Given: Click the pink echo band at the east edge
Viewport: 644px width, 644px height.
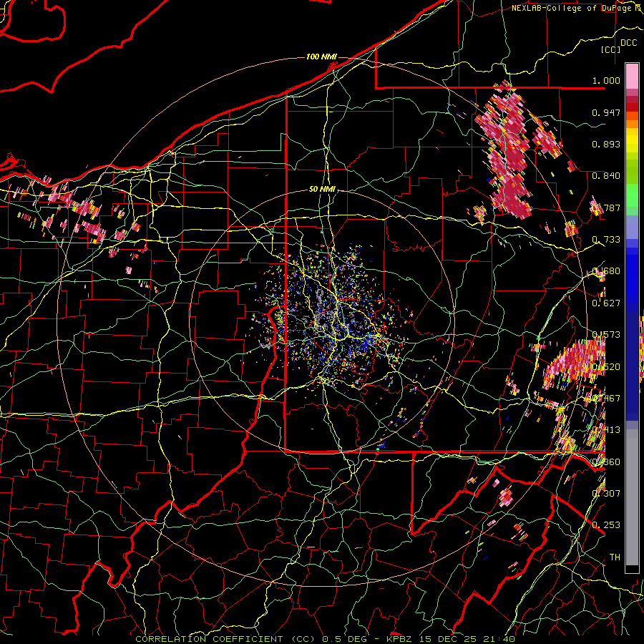Looking at the screenshot, I should pyautogui.click(x=575, y=361).
